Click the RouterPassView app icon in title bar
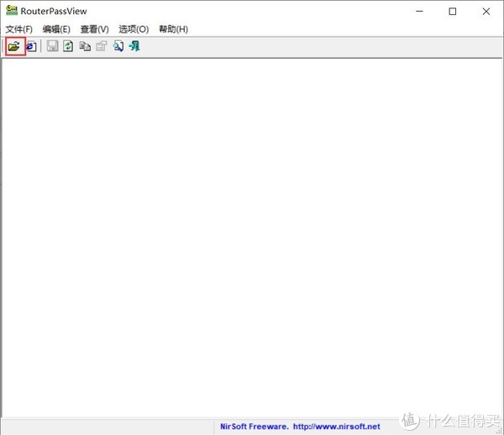504x435 pixels. click(12, 11)
